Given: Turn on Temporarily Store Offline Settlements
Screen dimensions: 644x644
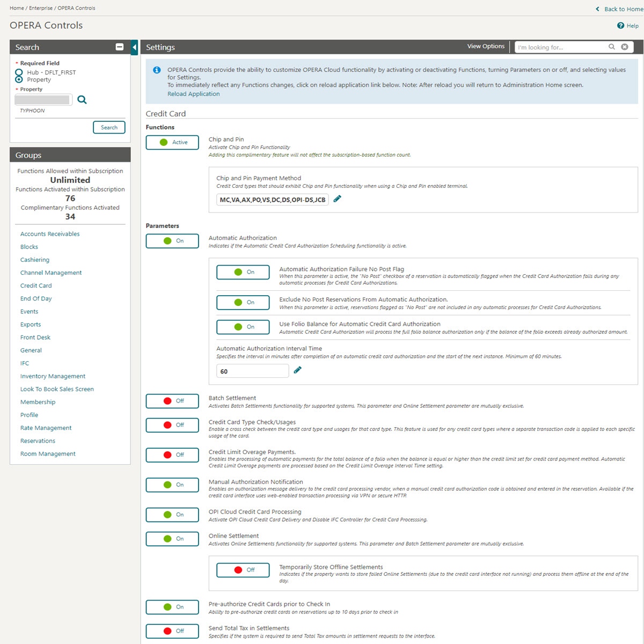Looking at the screenshot, I should tap(243, 570).
